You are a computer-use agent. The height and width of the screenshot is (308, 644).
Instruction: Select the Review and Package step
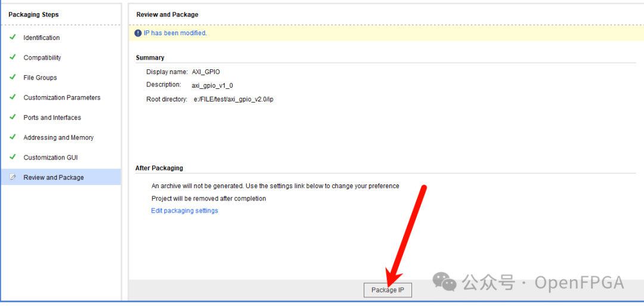(61, 177)
